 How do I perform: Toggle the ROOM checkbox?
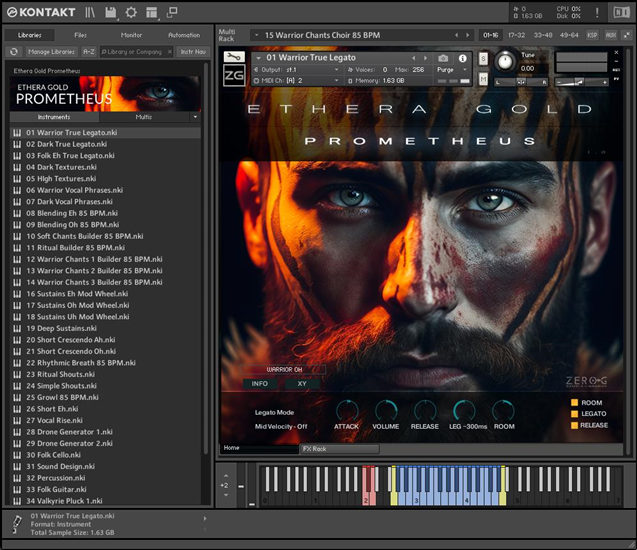(575, 403)
